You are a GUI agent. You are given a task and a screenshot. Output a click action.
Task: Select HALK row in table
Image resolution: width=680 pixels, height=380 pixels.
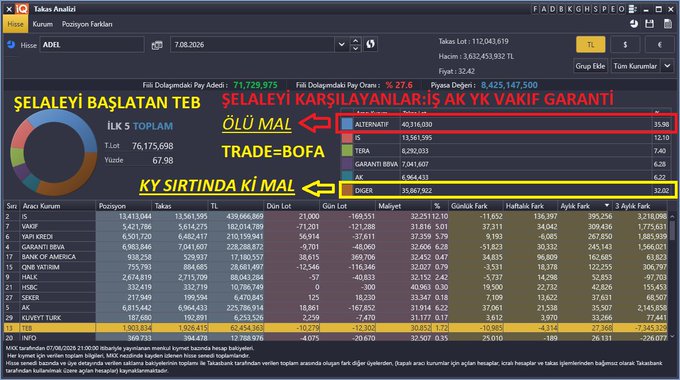point(336,277)
